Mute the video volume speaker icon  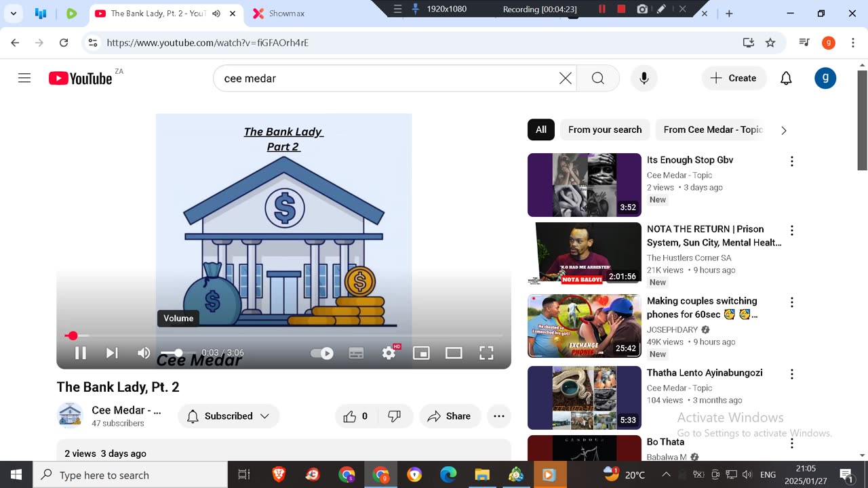point(144,352)
